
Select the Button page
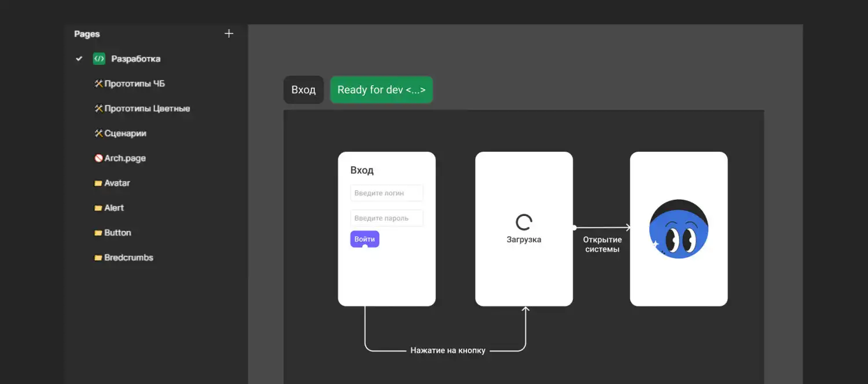pyautogui.click(x=117, y=233)
